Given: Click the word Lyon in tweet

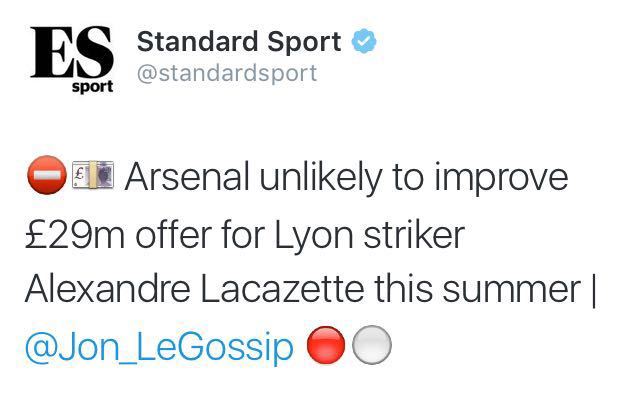Looking at the screenshot, I should coord(313,236).
